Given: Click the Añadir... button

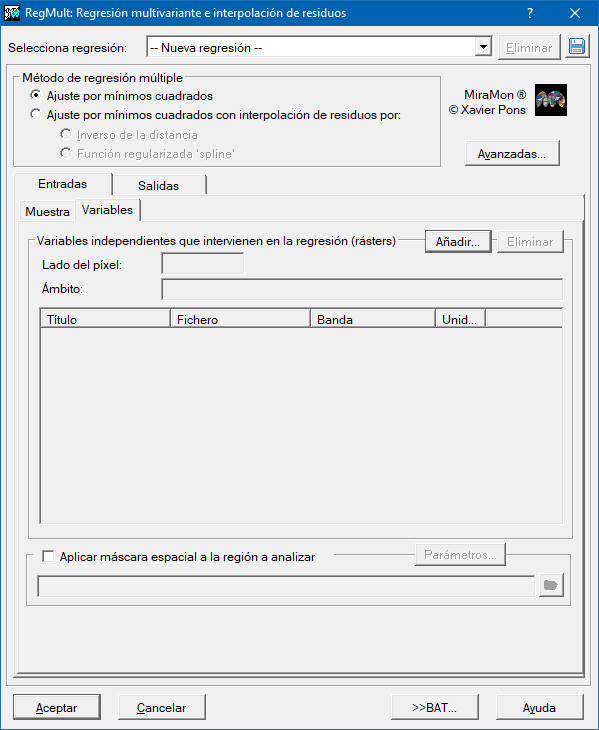Looking at the screenshot, I should coord(458,242).
